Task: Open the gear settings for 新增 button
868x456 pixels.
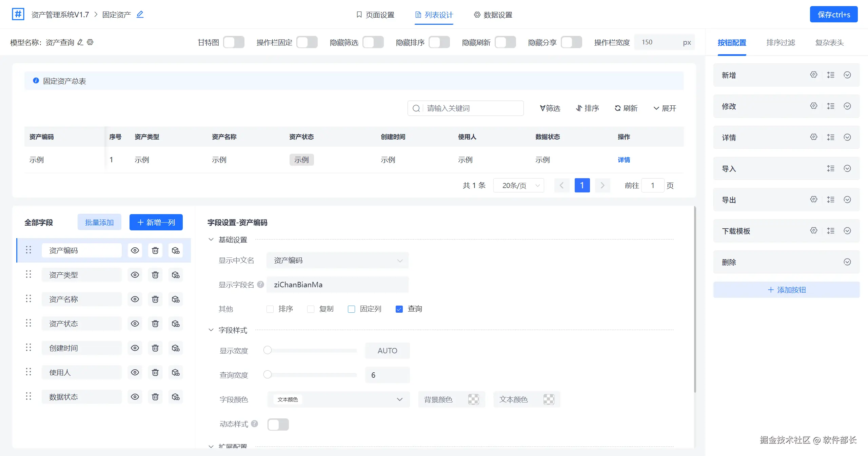Action: [813, 75]
